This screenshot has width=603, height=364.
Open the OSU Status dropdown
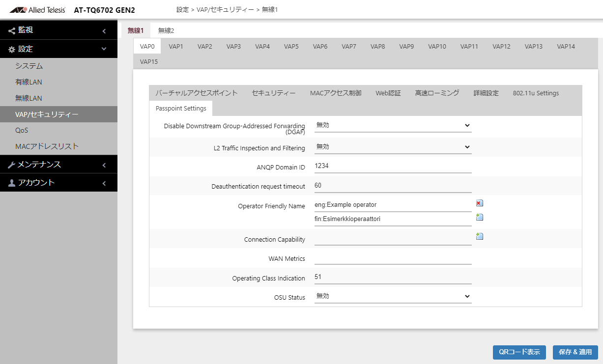[x=392, y=297]
